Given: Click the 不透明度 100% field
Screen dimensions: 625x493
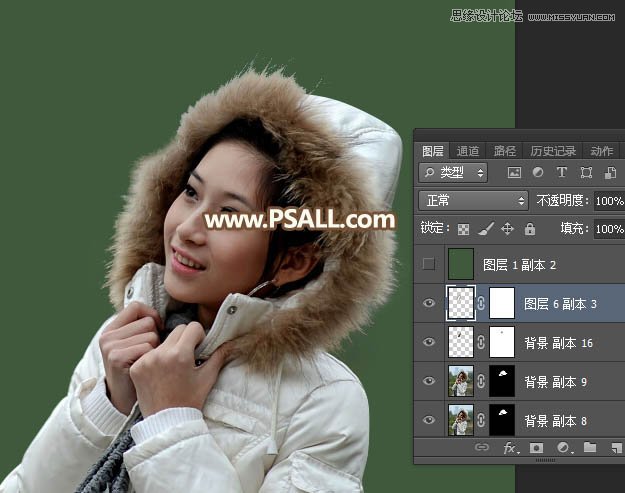Looking at the screenshot, I should click(x=609, y=200).
